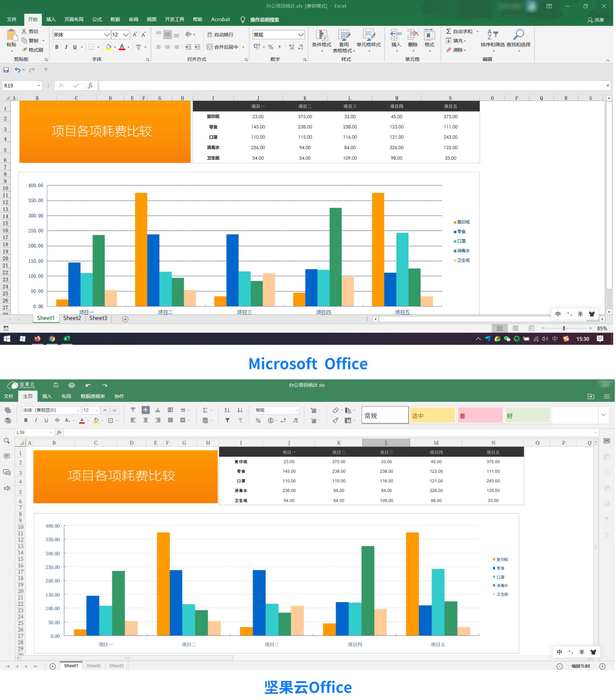Click the Find & Select (查找和选择) magnifier in Excel

518,35
